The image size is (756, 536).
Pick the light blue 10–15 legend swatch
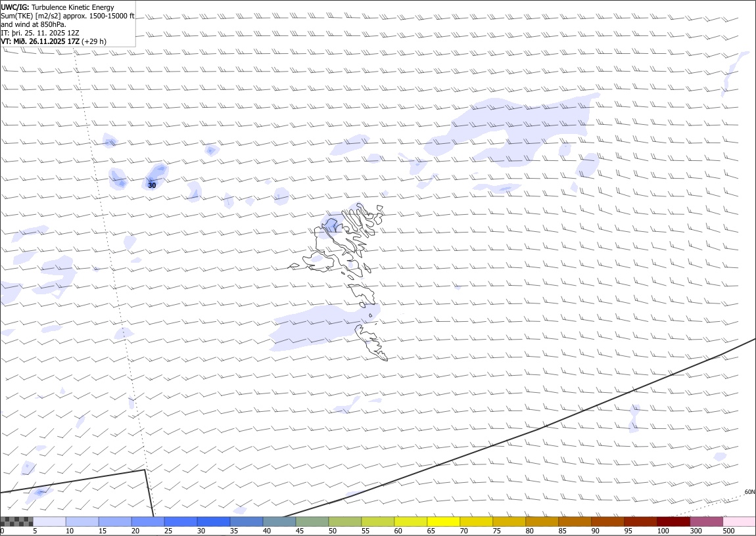point(82,522)
